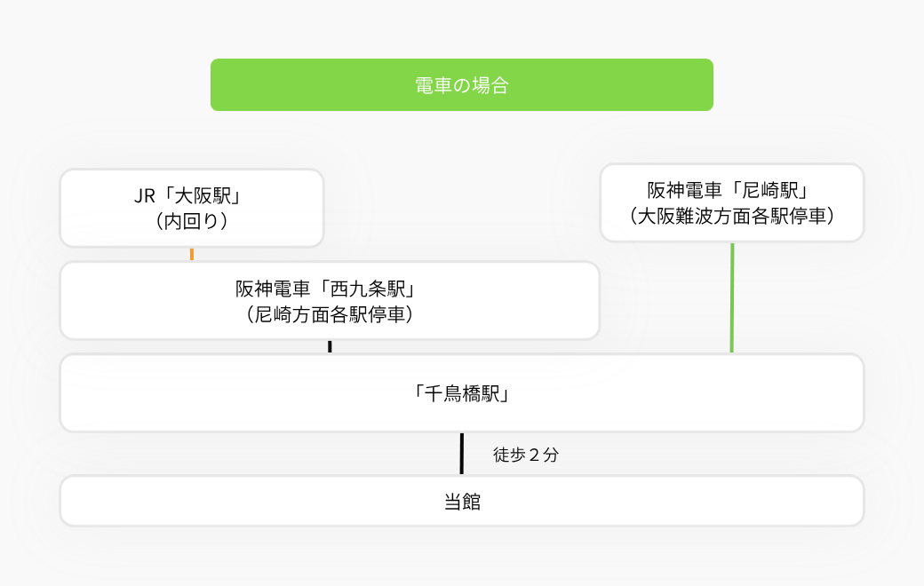Image resolution: width=924 pixels, height=586 pixels.
Task: Click the JR label before 大阪駅
Action: click(144, 196)
